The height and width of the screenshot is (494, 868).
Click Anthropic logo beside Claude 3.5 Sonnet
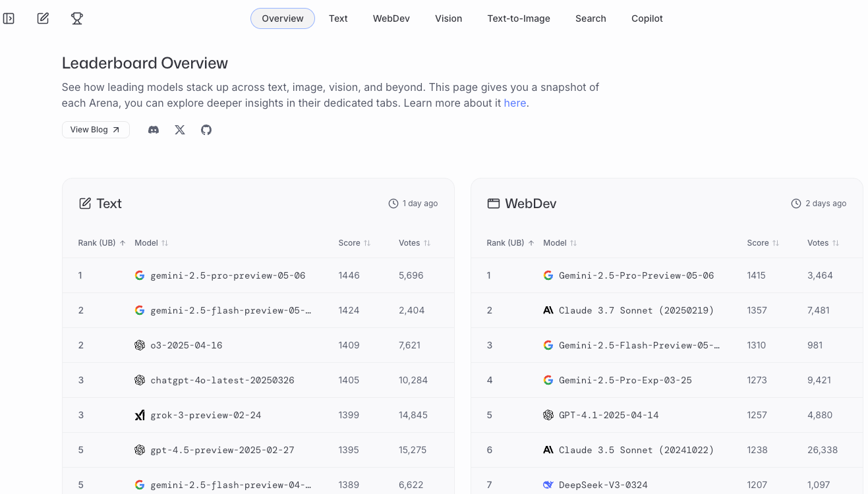[x=548, y=450]
